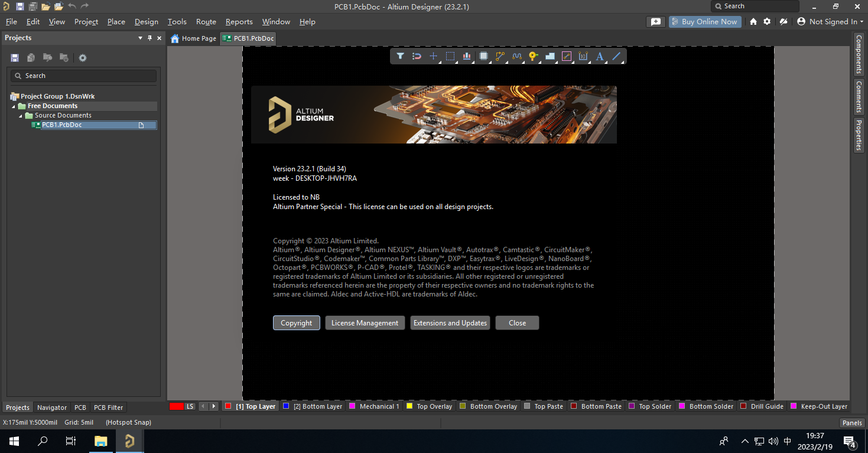The image size is (868, 453).
Task: Click Save All icon in title bar
Action: click(x=32, y=6)
